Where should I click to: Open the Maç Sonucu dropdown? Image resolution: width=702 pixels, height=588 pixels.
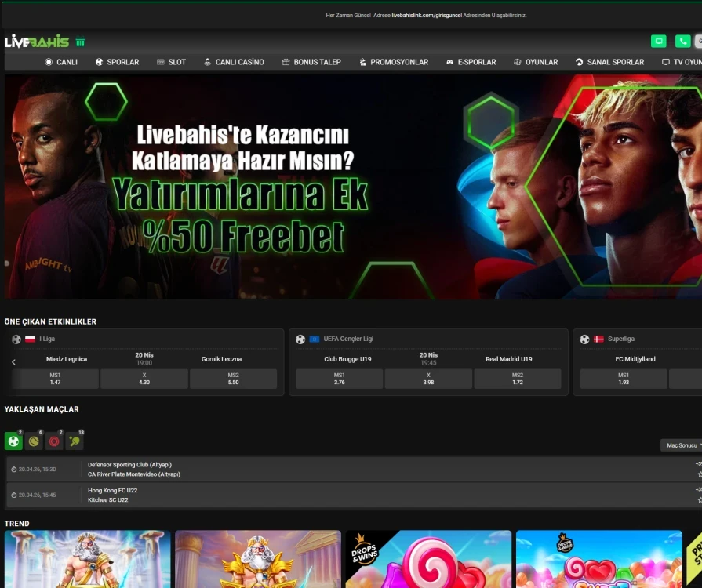(682, 445)
